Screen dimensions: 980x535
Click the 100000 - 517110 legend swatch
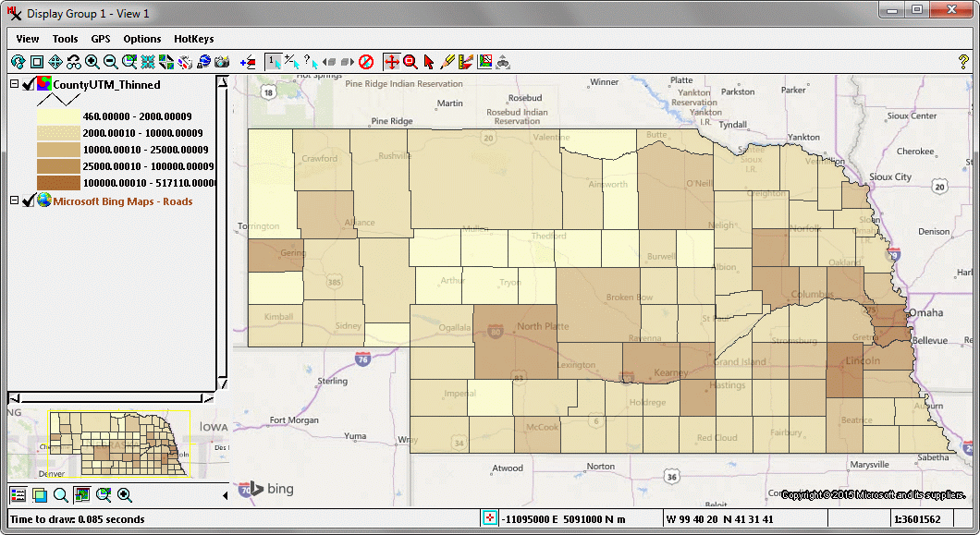pos(58,183)
